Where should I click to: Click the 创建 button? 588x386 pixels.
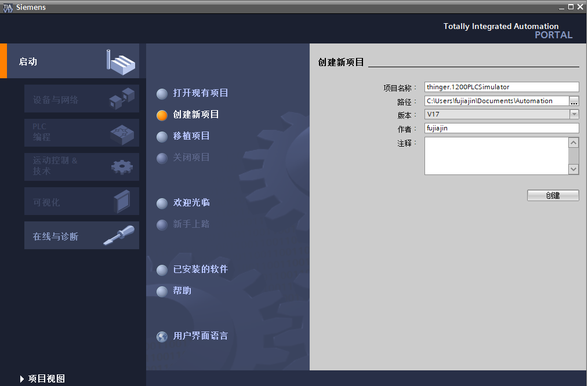[553, 195]
